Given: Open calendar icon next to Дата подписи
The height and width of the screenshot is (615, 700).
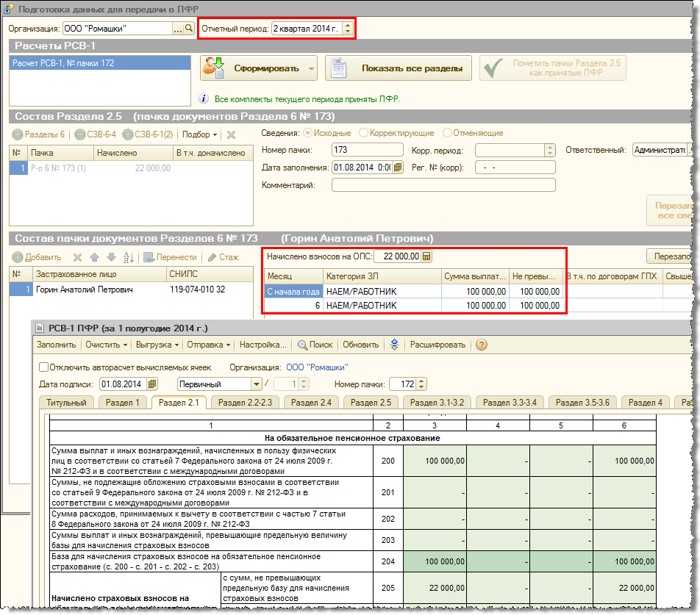Looking at the screenshot, I should coord(152,384).
